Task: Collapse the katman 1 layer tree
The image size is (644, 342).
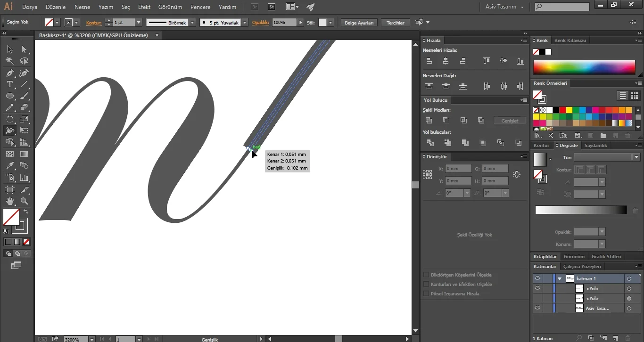Action: coord(560,278)
